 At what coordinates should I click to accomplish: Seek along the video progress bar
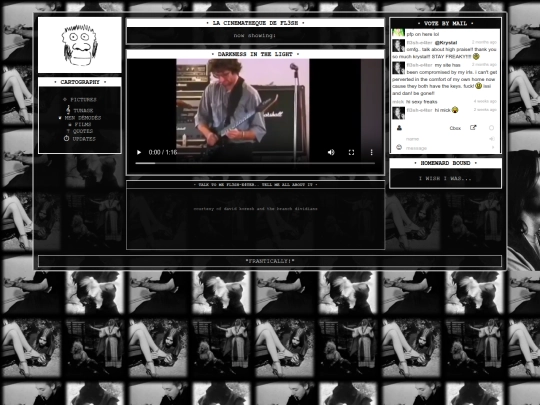click(x=255, y=163)
